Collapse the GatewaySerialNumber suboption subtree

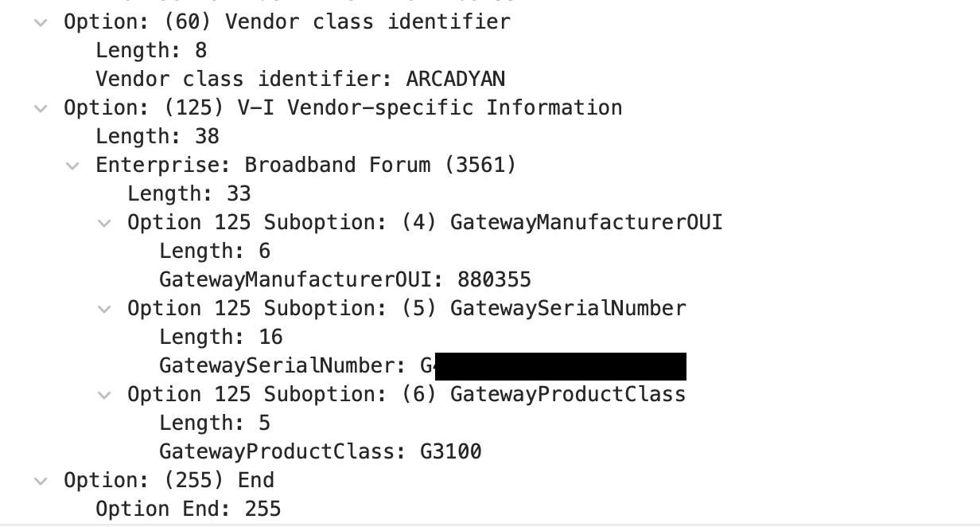coord(104,308)
